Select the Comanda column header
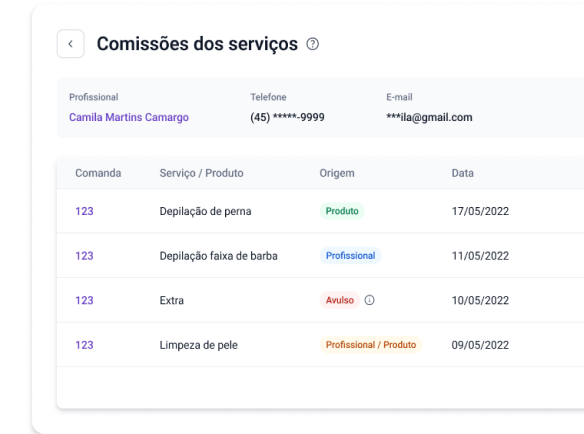 [x=98, y=173]
